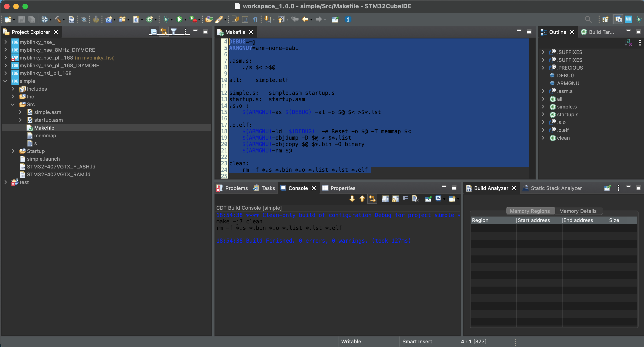
Task: Click the magnifier search icon at top right
Action: point(588,19)
